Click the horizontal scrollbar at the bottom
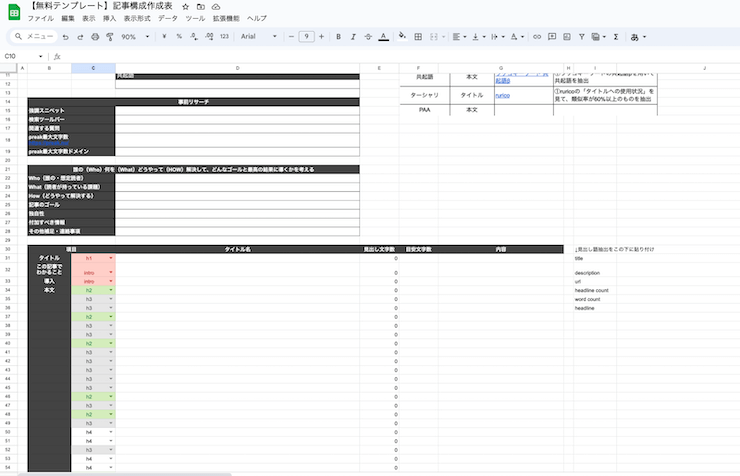 pyautogui.click(x=124, y=474)
